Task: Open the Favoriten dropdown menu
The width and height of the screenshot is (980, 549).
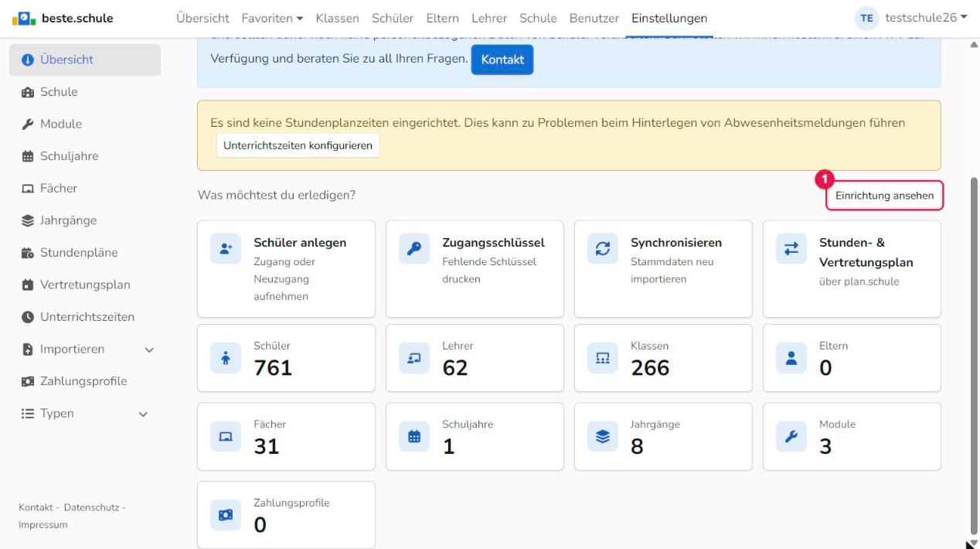Action: tap(274, 18)
